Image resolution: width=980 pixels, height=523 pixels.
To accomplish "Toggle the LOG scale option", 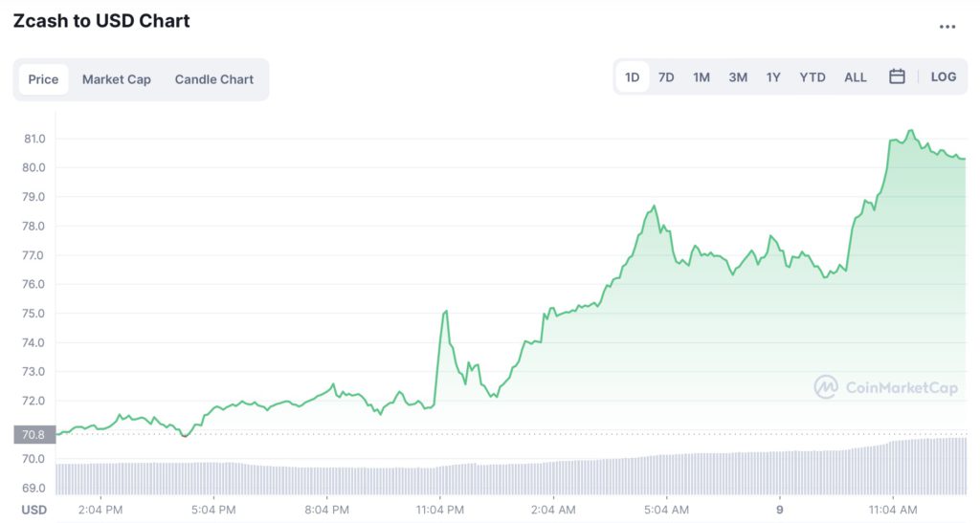I will click(x=943, y=76).
